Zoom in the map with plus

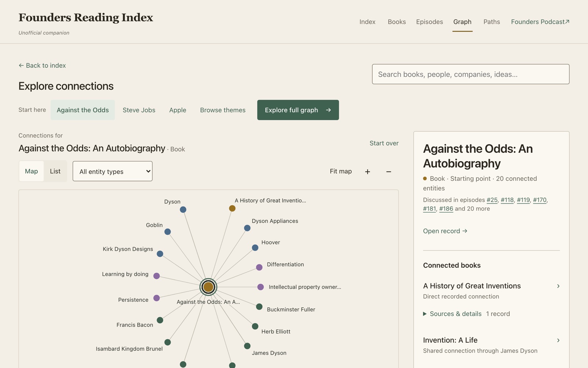click(367, 171)
